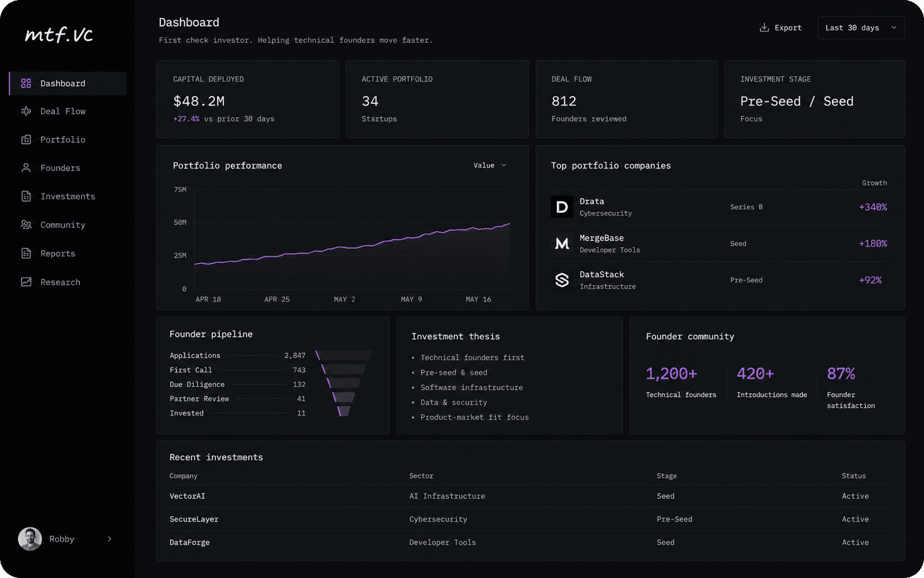Click the Invested pipeline row label
924x578 pixels.
point(186,413)
